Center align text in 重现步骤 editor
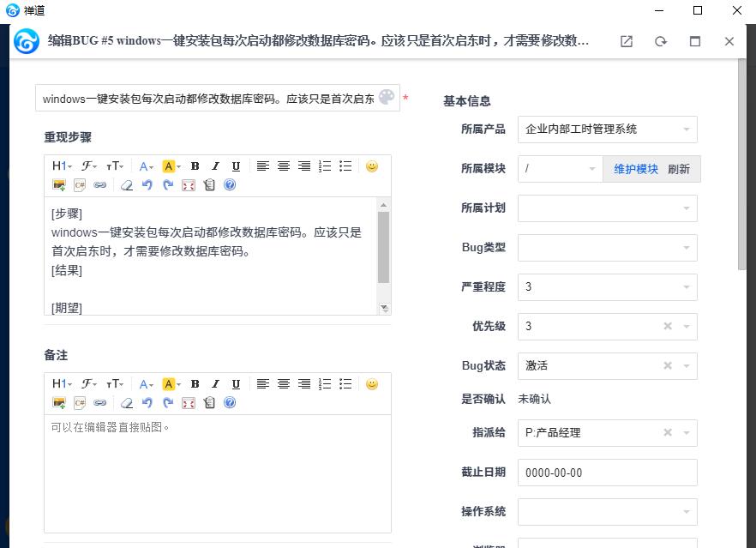 284,166
